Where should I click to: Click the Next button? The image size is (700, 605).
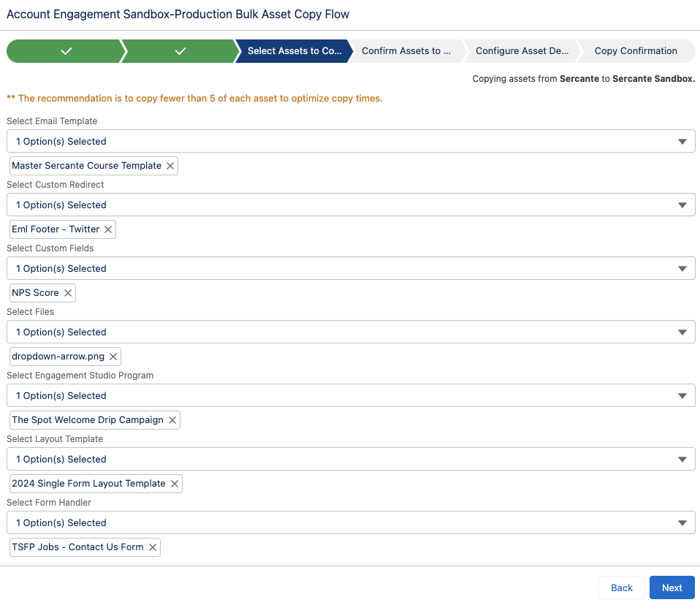[672, 587]
